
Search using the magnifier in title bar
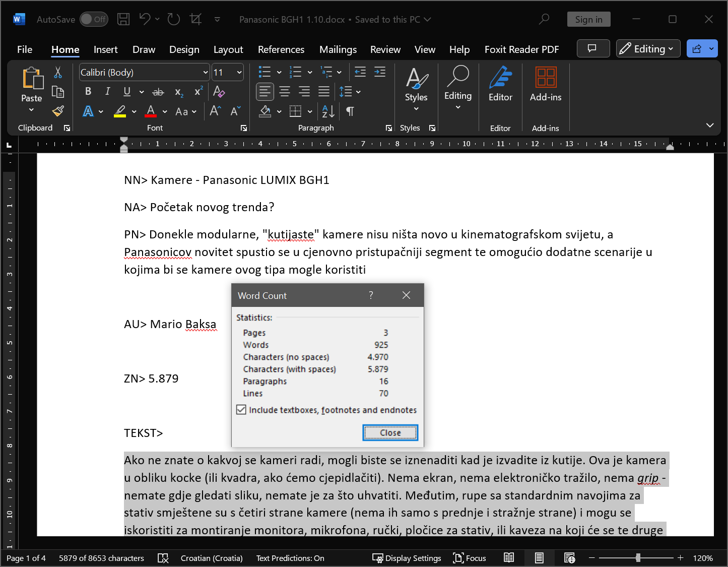(x=544, y=19)
